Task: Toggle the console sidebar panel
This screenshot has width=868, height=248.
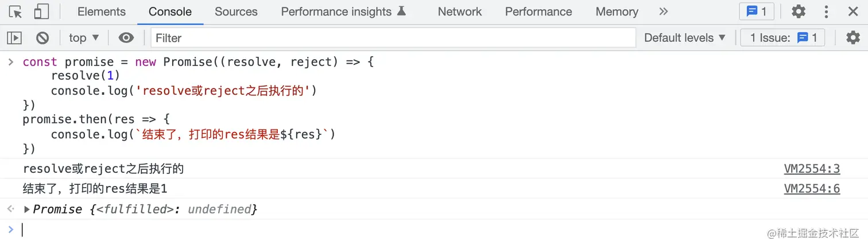Action: point(14,38)
